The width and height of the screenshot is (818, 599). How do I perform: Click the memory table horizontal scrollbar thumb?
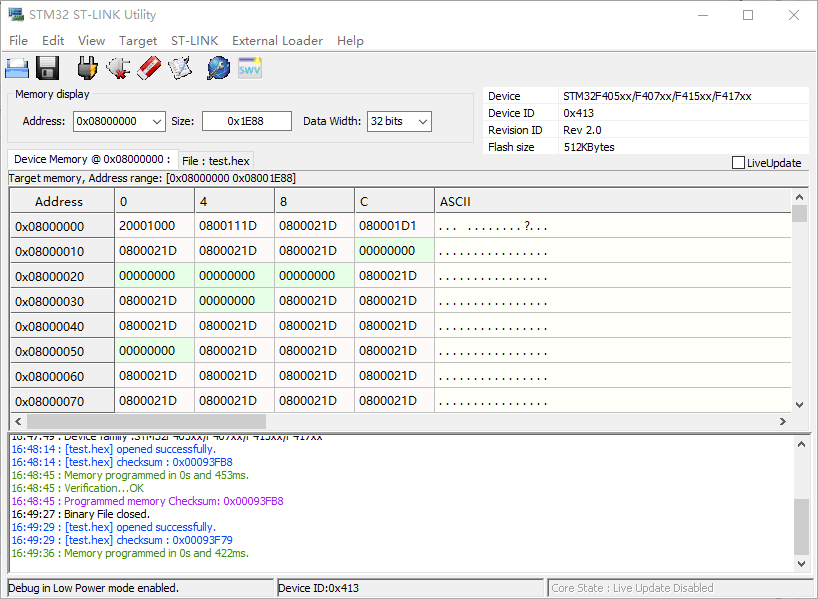pyautogui.click(x=146, y=421)
